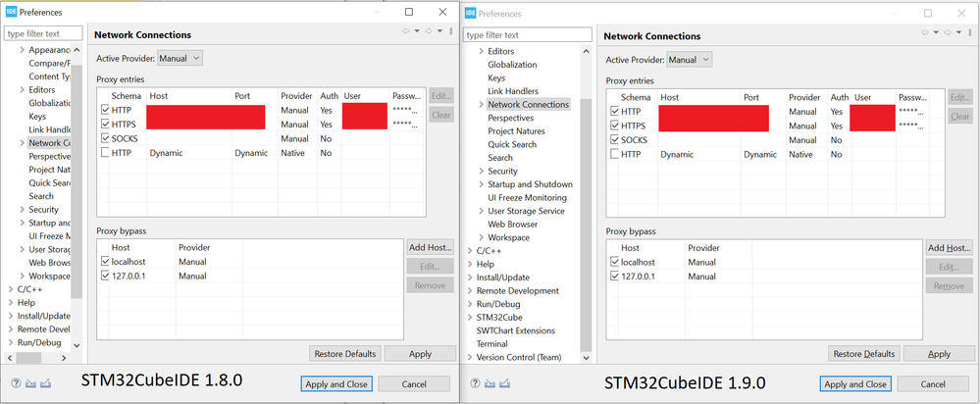Click Apply and Close in the 1.9.0 window

(855, 384)
